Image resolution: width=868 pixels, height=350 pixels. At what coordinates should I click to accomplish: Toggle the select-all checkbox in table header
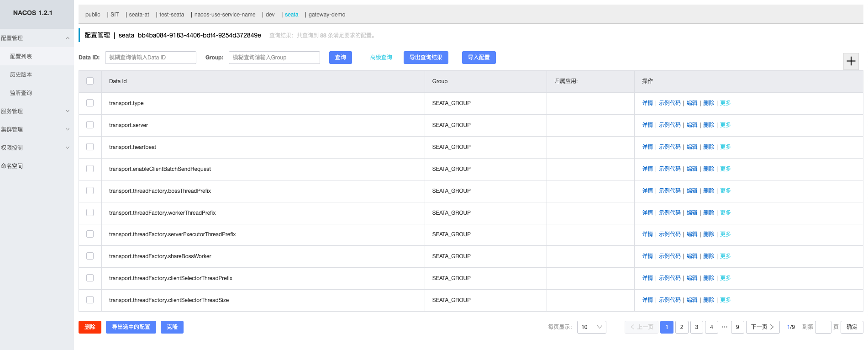click(90, 81)
